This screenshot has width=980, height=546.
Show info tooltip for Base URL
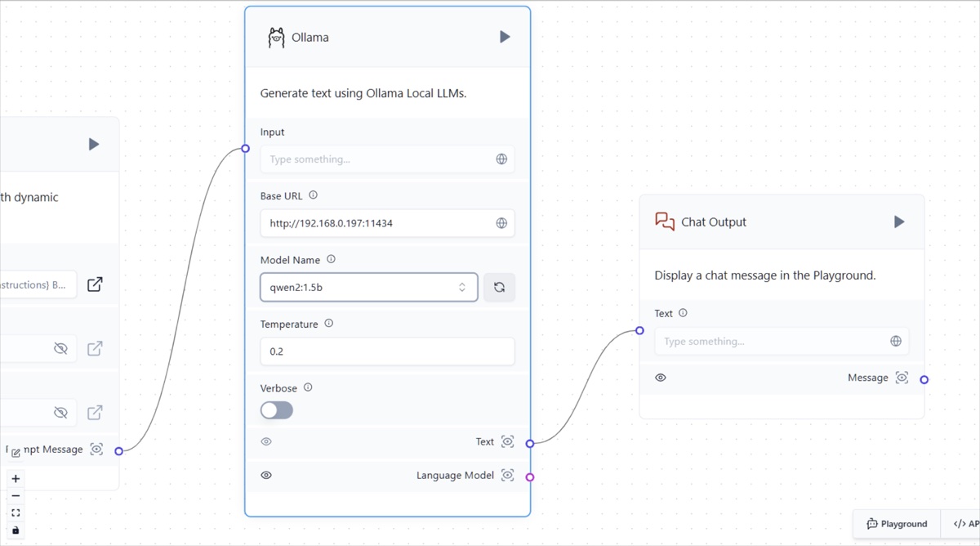[314, 195]
